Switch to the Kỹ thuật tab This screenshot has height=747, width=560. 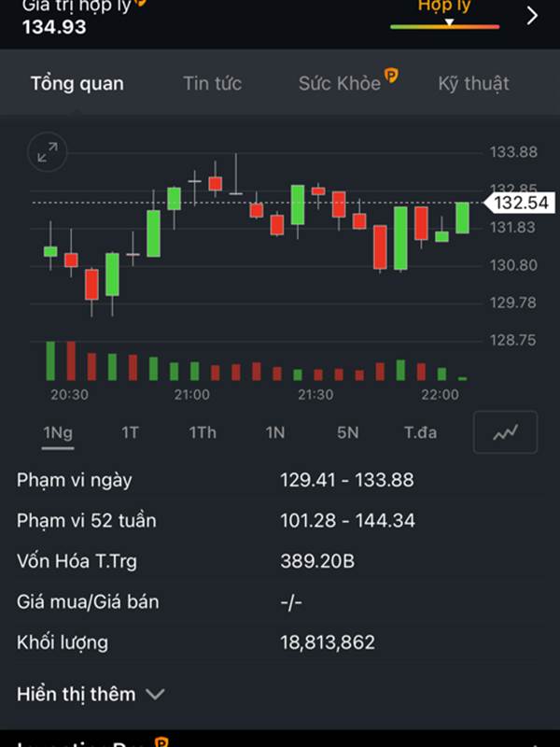(473, 84)
